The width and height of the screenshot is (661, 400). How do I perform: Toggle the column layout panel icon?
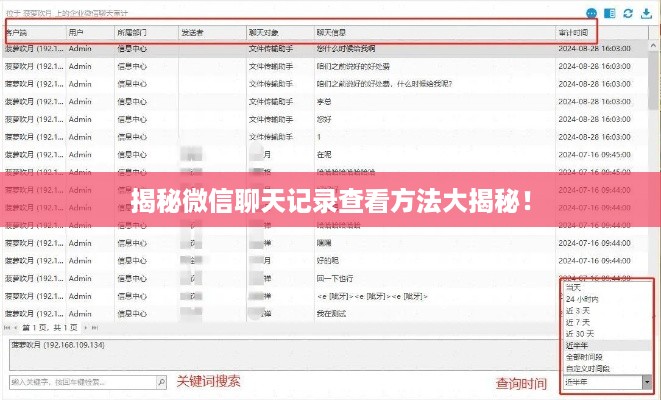(610, 13)
